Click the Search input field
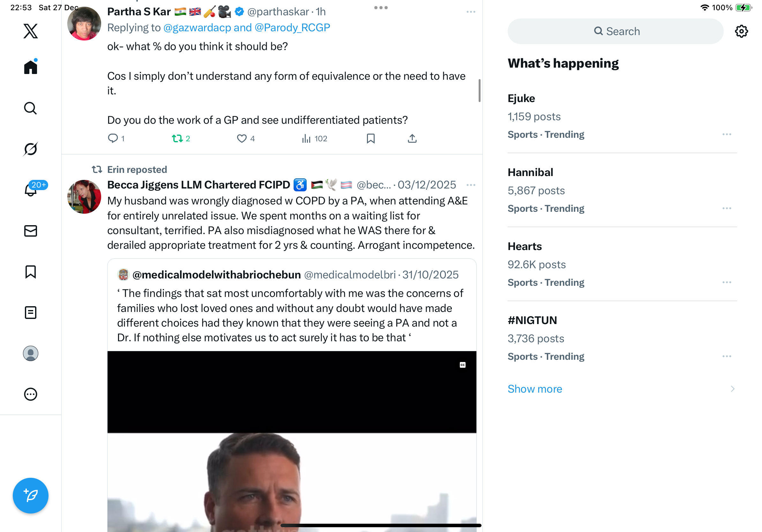The image size is (762, 532). pos(615,31)
